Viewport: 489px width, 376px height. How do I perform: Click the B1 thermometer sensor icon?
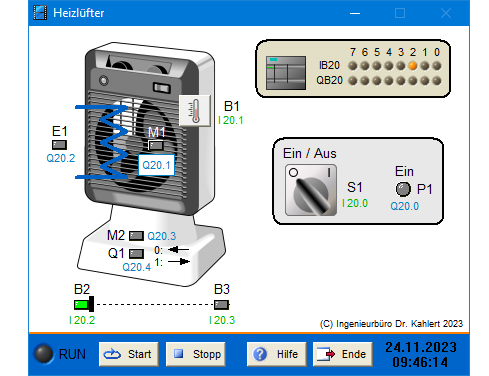[x=195, y=111]
